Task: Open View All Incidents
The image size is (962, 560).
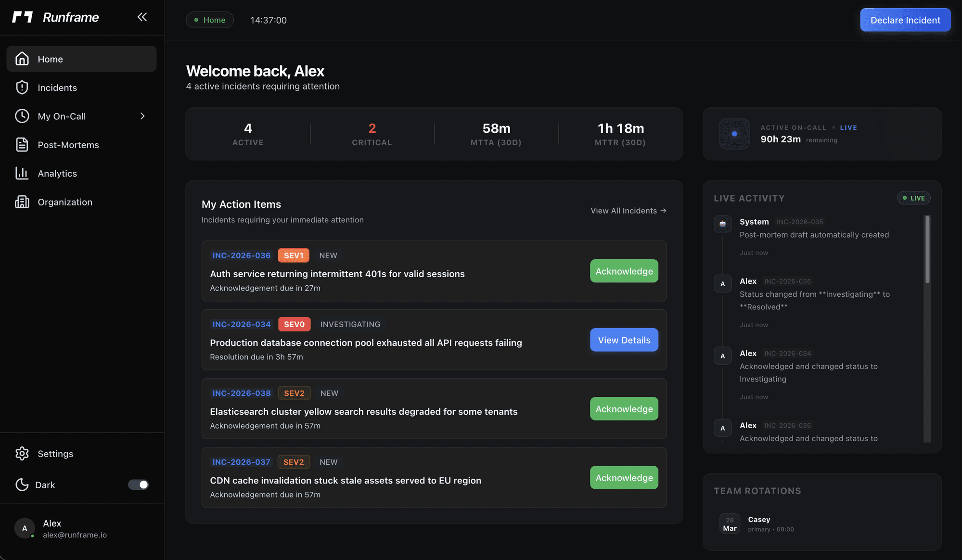Action: coord(628,210)
